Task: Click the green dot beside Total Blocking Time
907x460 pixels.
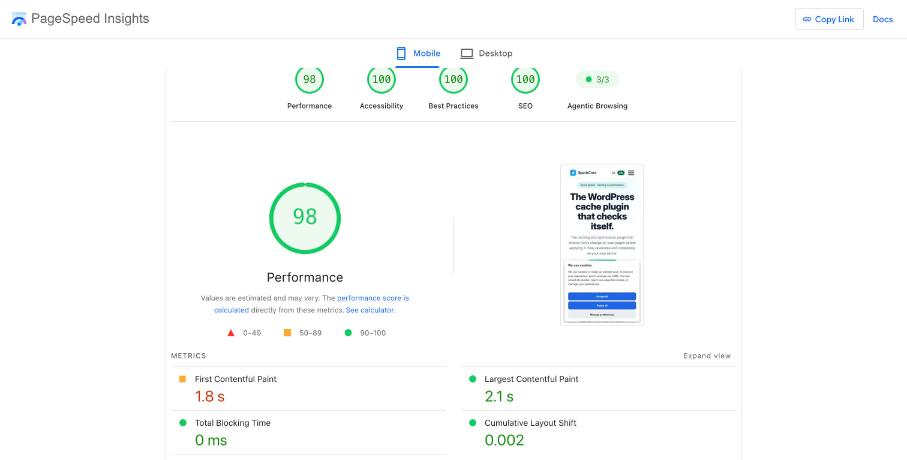Action: pyautogui.click(x=183, y=423)
